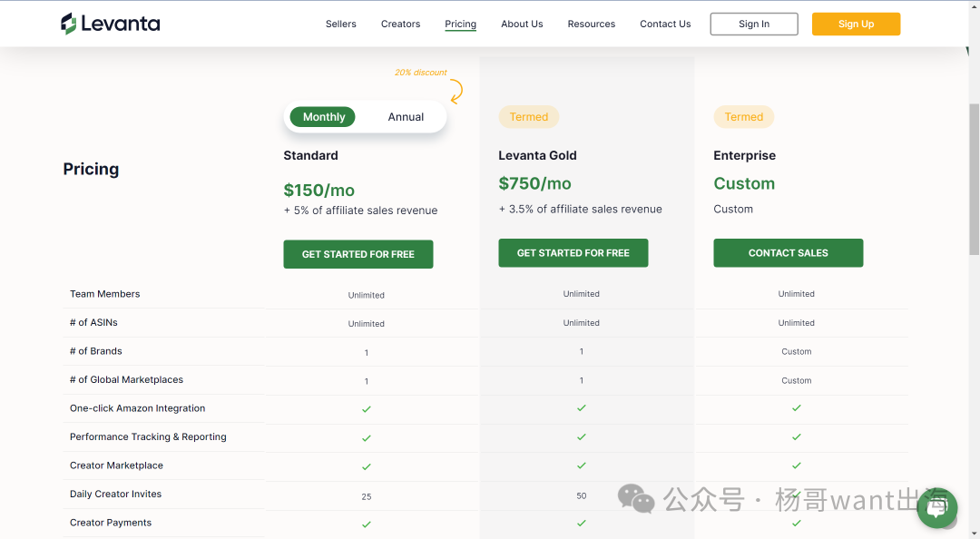Click the Sign In button

753,24
